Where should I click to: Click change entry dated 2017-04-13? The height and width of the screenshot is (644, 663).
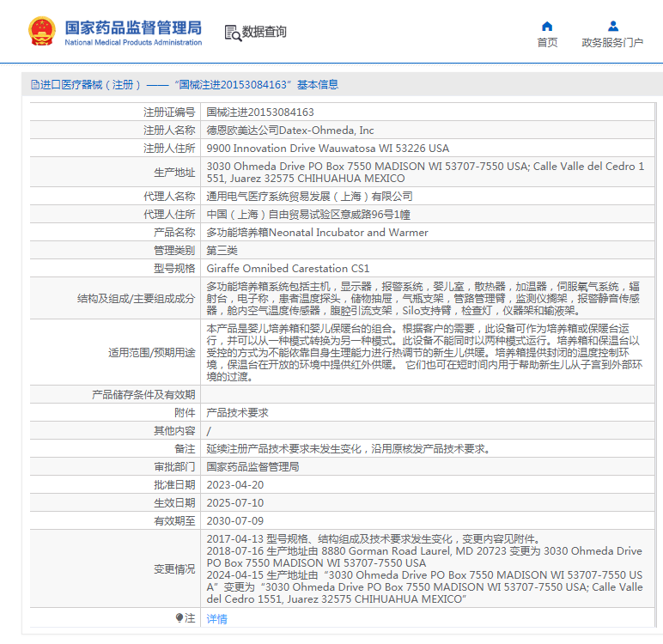374,539
